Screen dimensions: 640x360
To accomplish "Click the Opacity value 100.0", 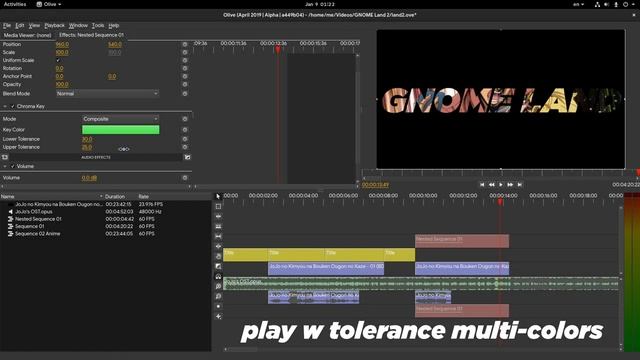I will tap(62, 84).
